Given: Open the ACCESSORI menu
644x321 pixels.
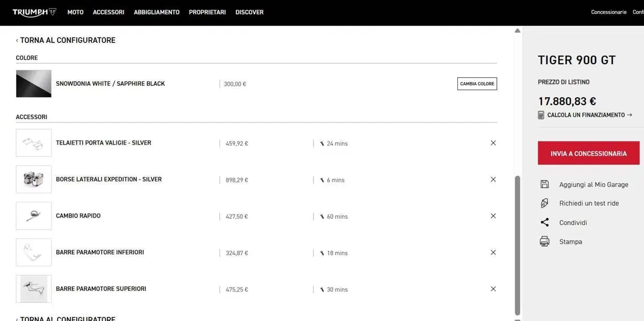Looking at the screenshot, I should click(x=108, y=12).
